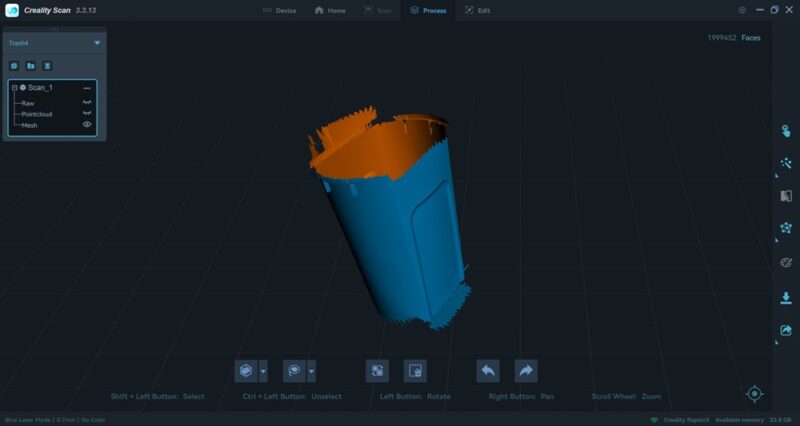Select the Raw data row
This screenshot has width=800, height=426.
(28, 103)
